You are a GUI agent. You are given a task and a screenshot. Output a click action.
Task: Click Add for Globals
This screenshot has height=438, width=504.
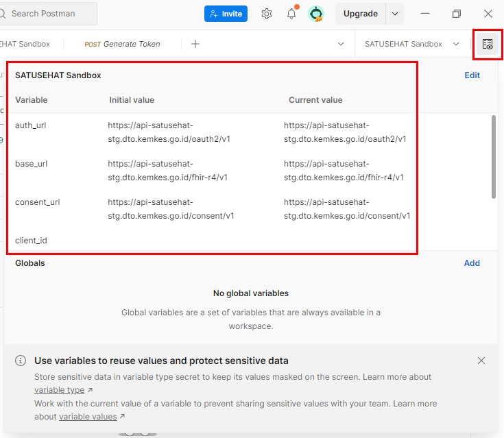click(472, 263)
